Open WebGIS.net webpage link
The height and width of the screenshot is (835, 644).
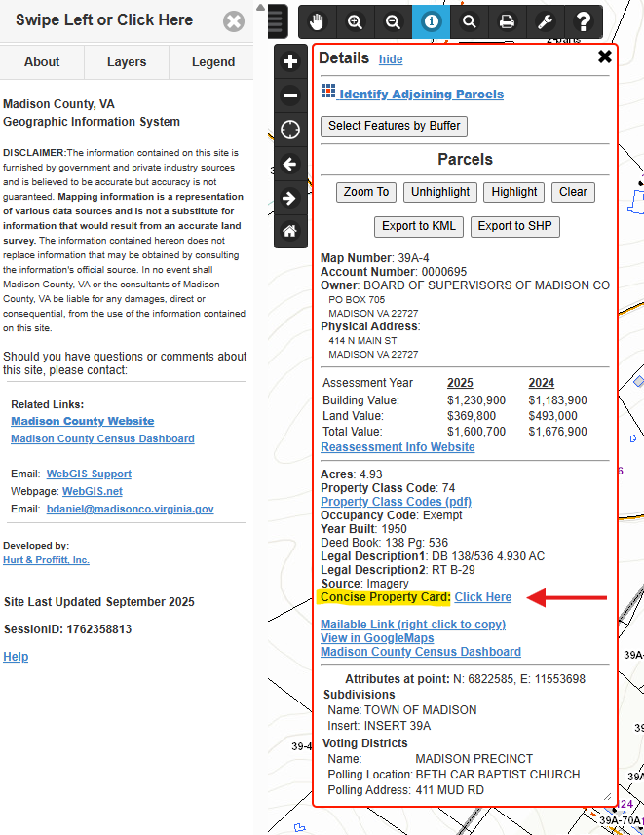pyautogui.click(x=93, y=491)
